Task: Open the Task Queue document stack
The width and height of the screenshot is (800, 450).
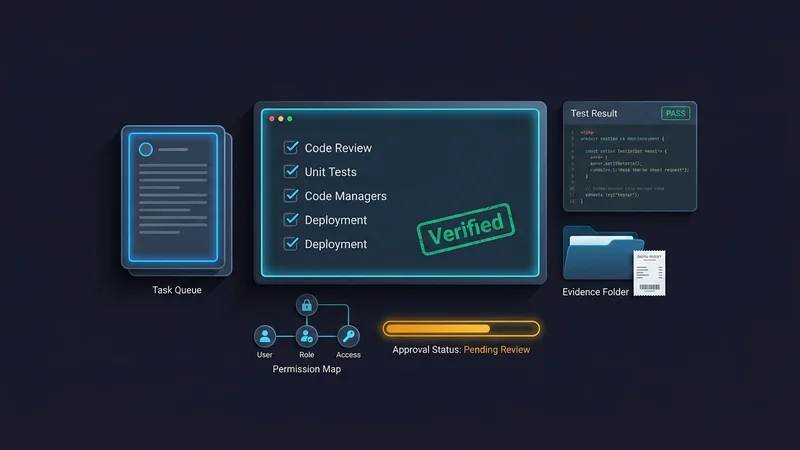Action: 177,200
